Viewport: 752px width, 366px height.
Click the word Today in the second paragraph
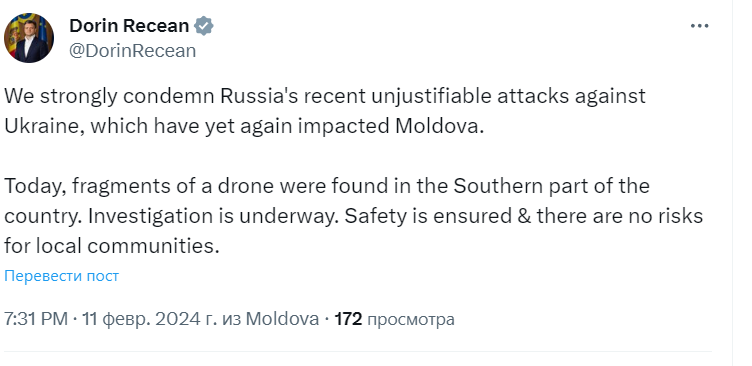click(x=35, y=186)
